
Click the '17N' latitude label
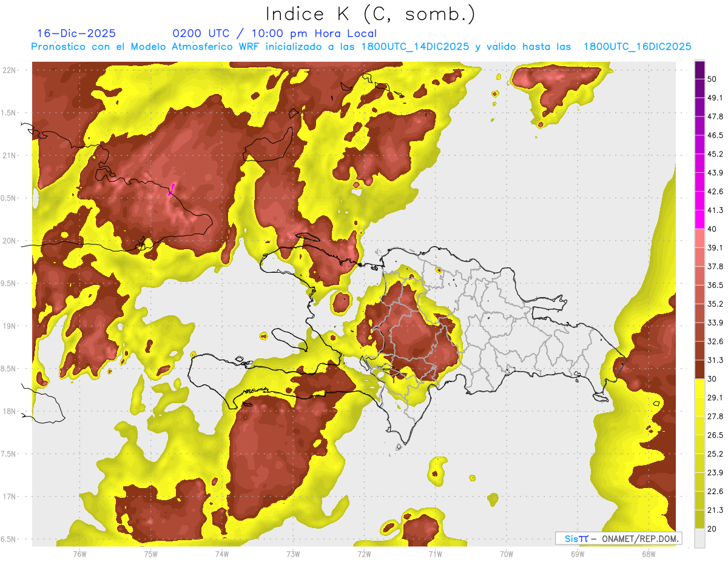click(8, 497)
